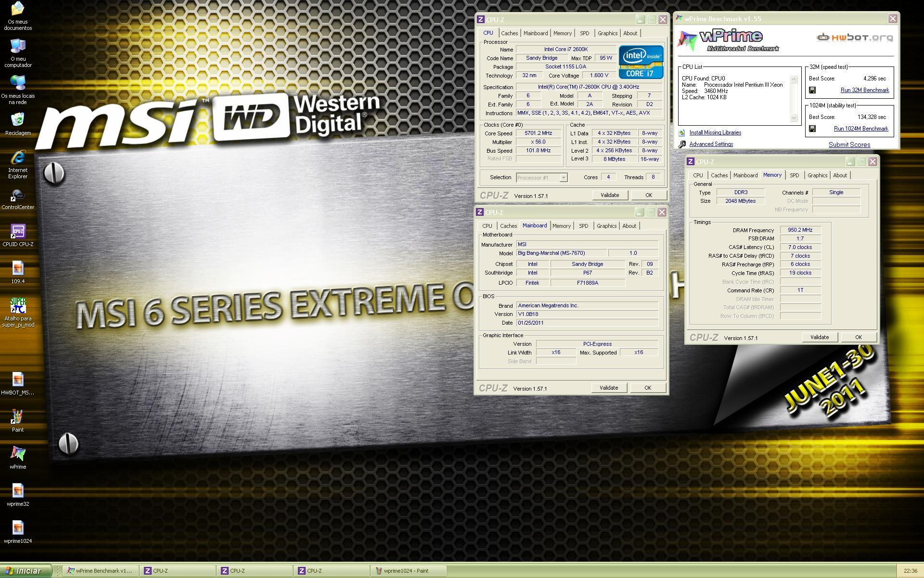Click Run 1024M Benchmark link

tap(861, 129)
